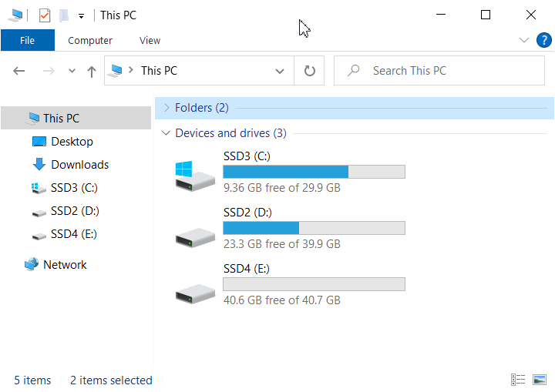Image resolution: width=555 pixels, height=392 pixels.
Task: Expand the ribbon with the chevron
Action: [524, 40]
